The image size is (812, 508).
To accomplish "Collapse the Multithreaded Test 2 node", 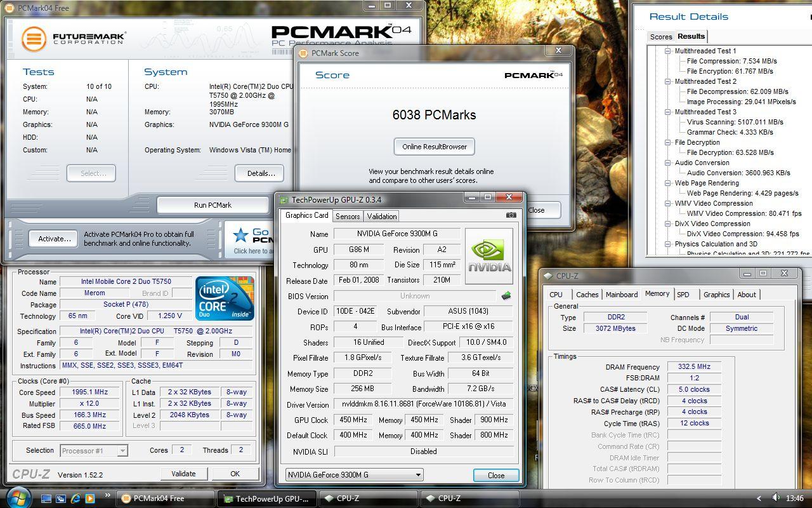I will [668, 81].
